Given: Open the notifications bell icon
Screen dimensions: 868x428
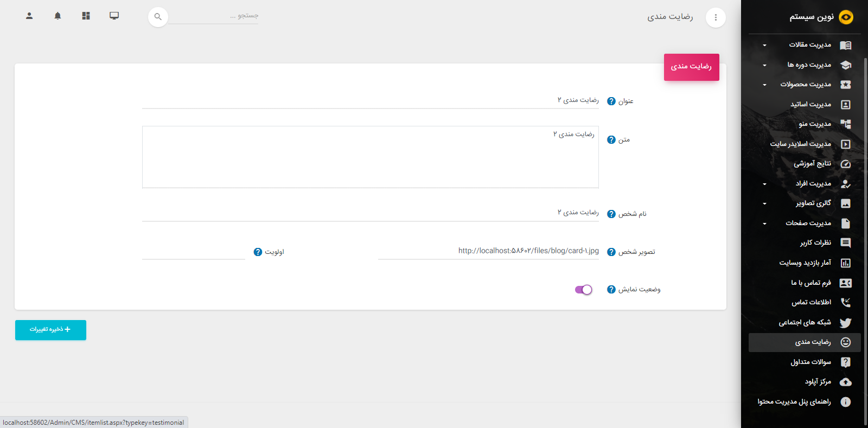Looking at the screenshot, I should click(58, 16).
